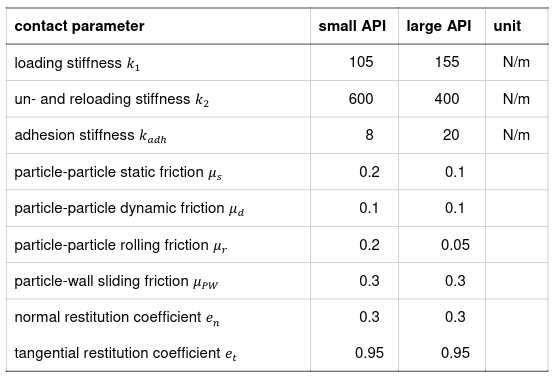
Task: Click the large API value 155
Action: pyautogui.click(x=447, y=62)
